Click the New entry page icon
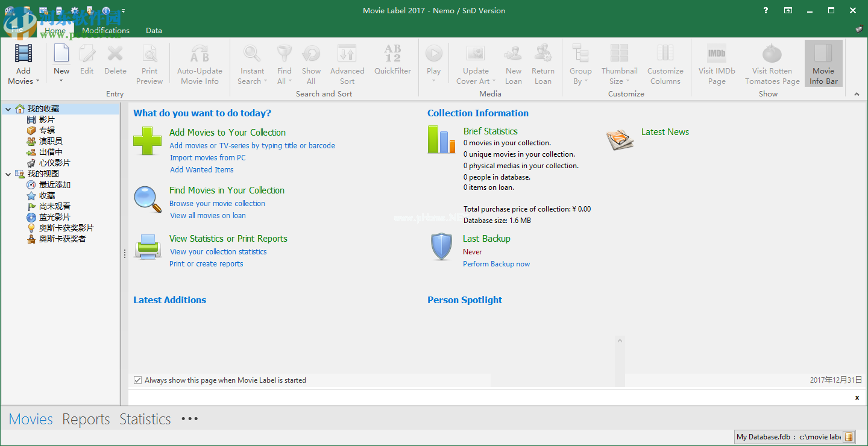The width and height of the screenshot is (868, 446). 61,54
